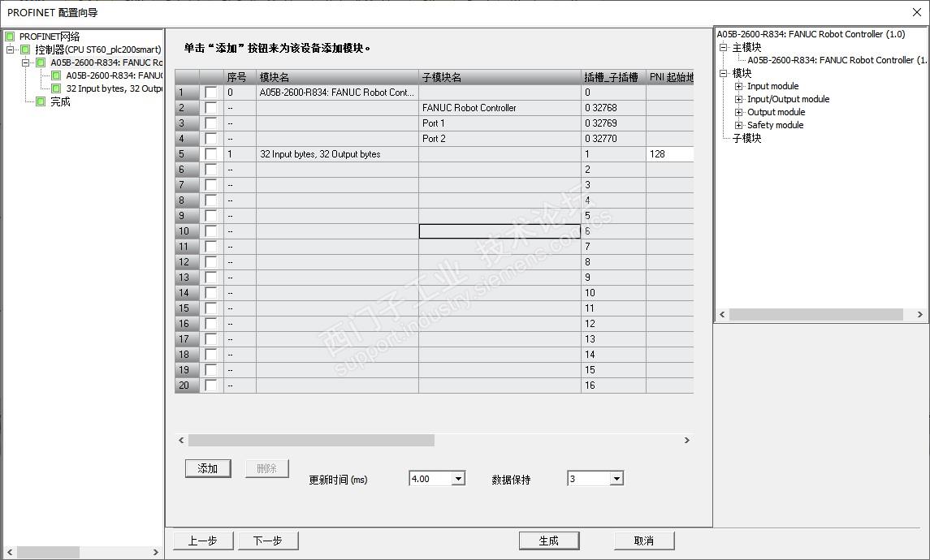
Task: Collapse the 模块 catalog node
Action: 723,73
